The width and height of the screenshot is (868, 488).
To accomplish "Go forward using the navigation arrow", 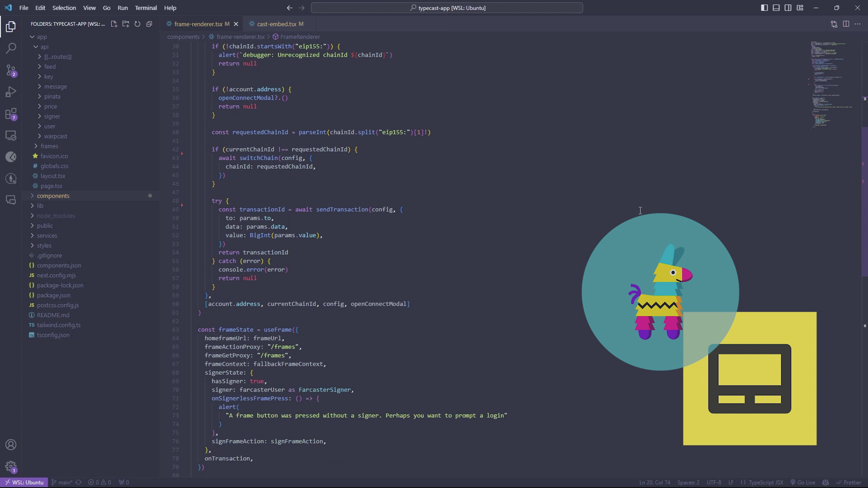I will (302, 8).
